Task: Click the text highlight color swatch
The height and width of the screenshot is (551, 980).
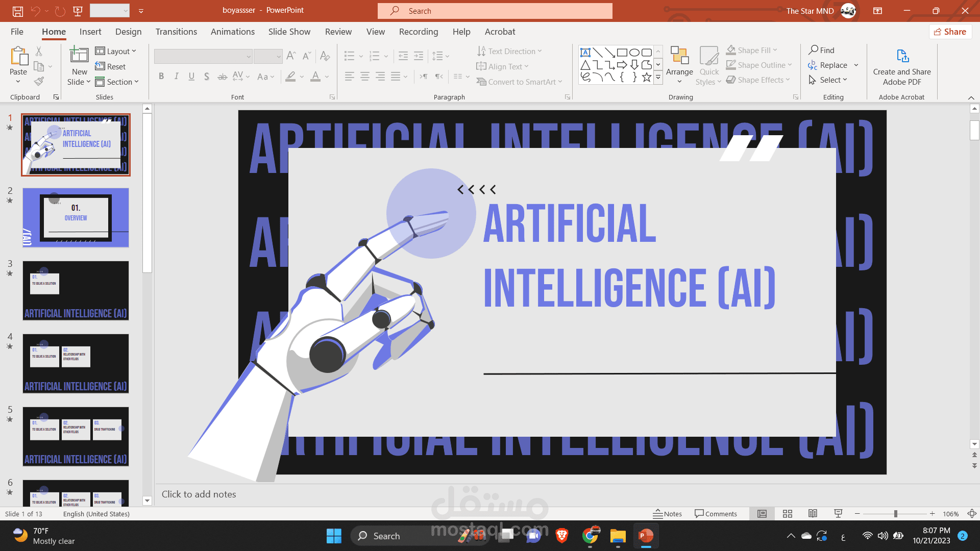Action: tap(290, 77)
